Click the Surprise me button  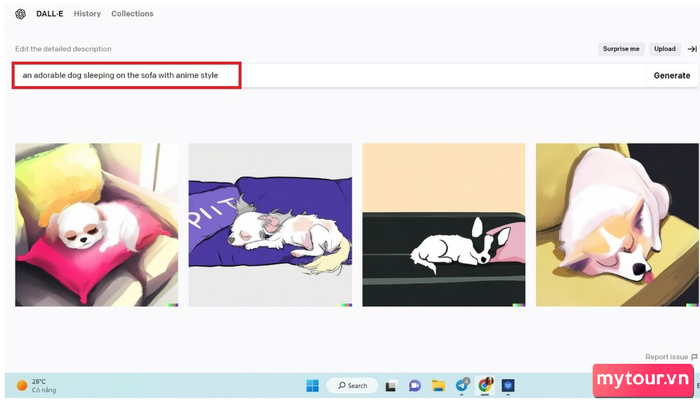[621, 49]
